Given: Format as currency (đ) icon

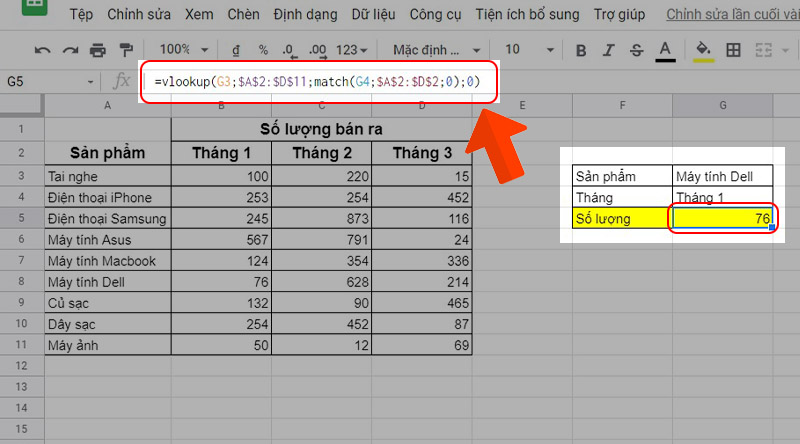Looking at the screenshot, I should click(x=236, y=50).
